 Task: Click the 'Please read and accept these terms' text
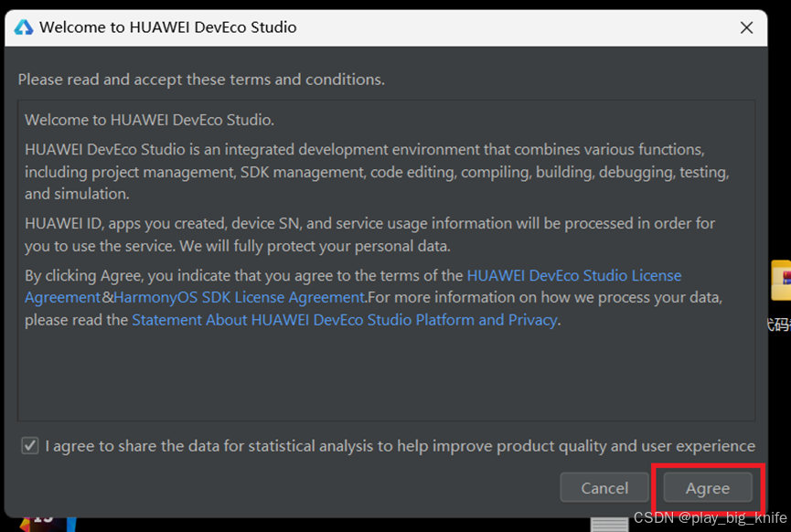(201, 80)
